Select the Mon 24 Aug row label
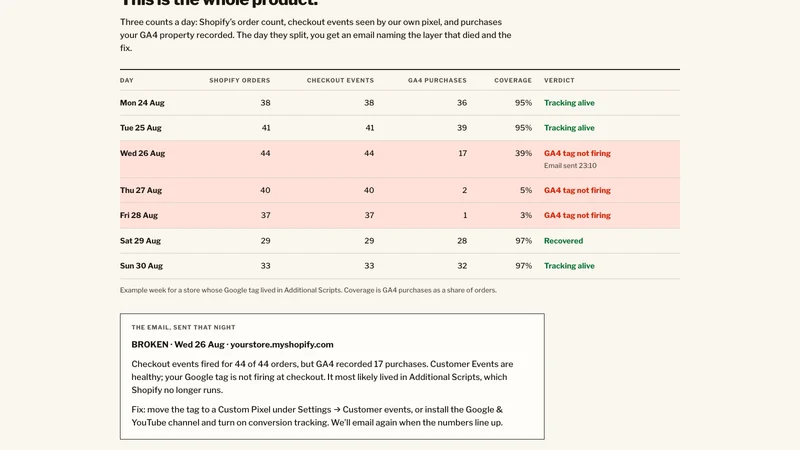This screenshot has width=800, height=450. pos(142,103)
